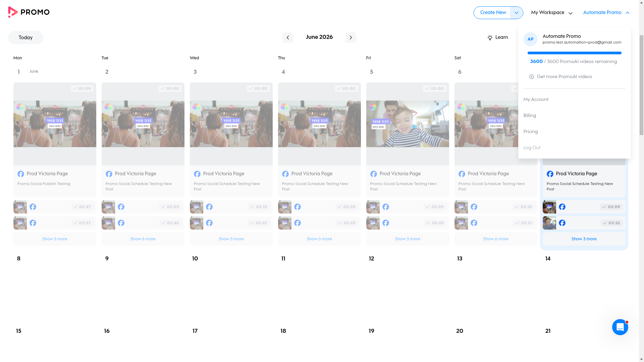This screenshot has width=644, height=362.
Task: Click the AP avatar circle
Action: coord(530,39)
